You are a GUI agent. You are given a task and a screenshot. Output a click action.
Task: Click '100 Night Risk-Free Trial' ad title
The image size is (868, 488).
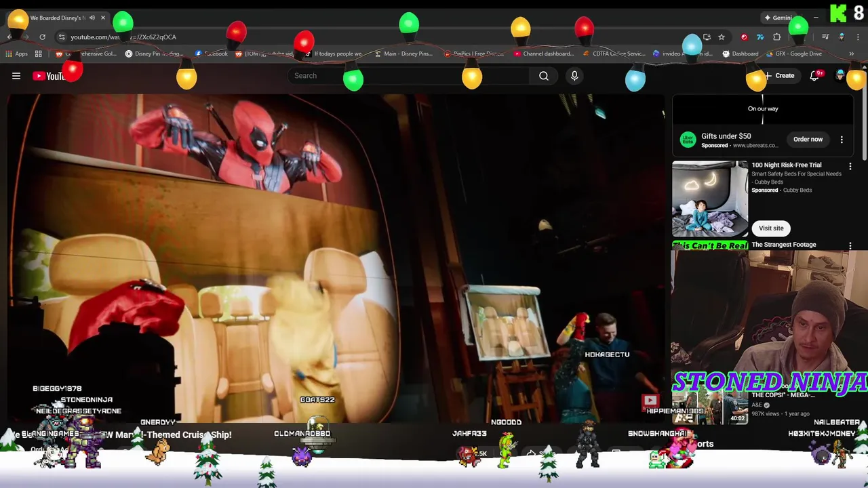pyautogui.click(x=786, y=165)
